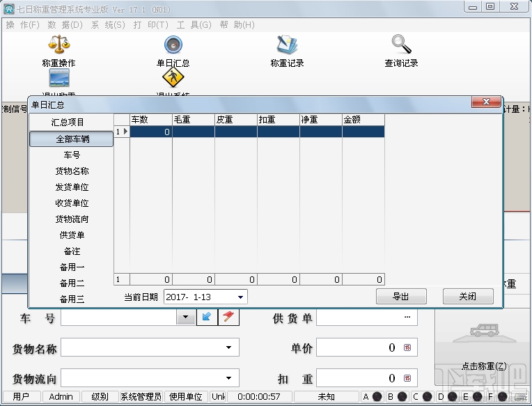
Task: Select 备注 summary item
Action: [72, 251]
